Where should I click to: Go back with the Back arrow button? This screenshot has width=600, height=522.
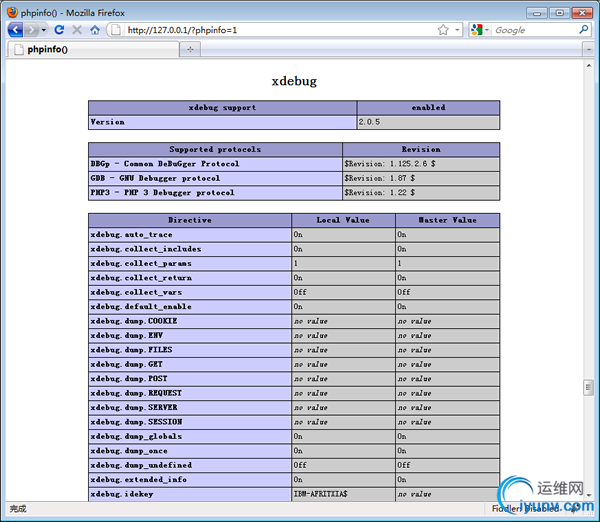click(x=15, y=29)
